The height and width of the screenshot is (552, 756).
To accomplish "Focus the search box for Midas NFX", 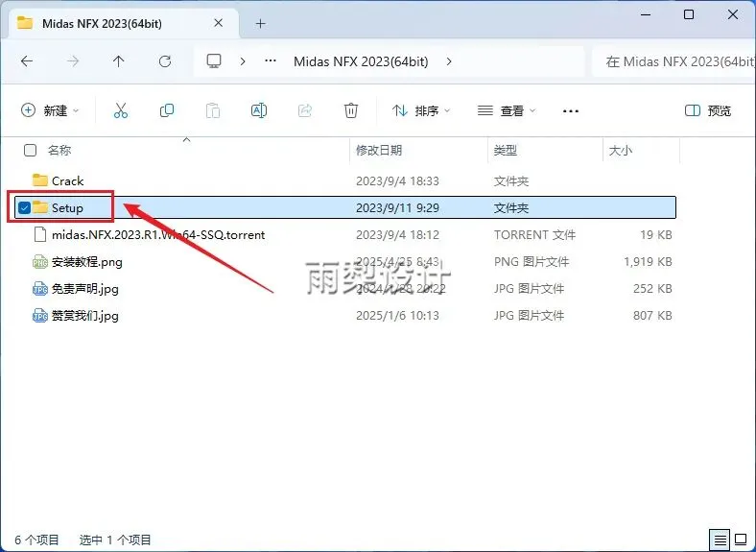I will (675, 61).
